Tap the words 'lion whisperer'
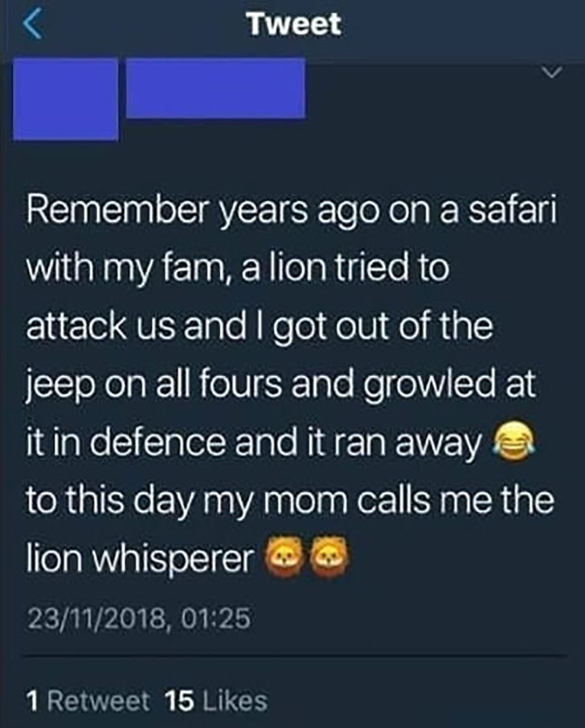The height and width of the screenshot is (728, 585). (x=140, y=557)
